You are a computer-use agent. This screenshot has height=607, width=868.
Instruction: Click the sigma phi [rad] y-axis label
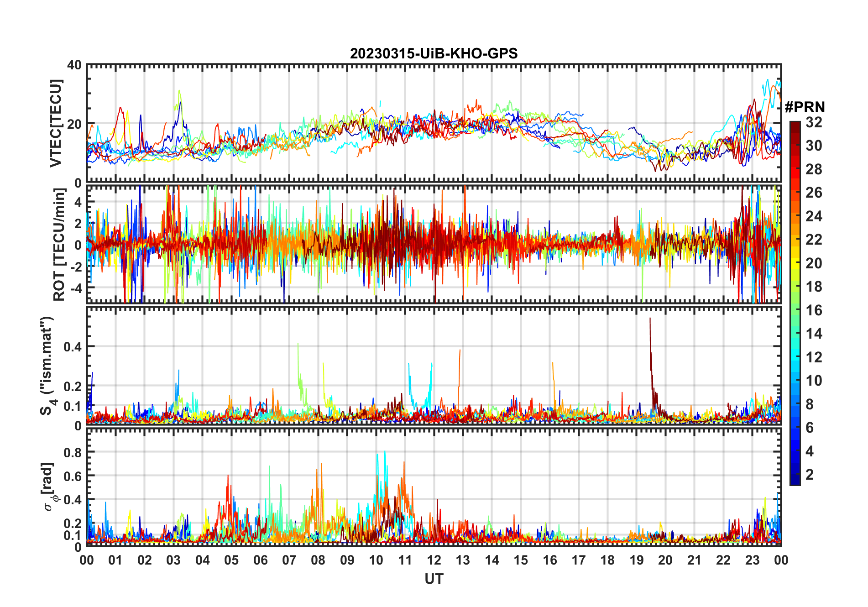(50, 487)
